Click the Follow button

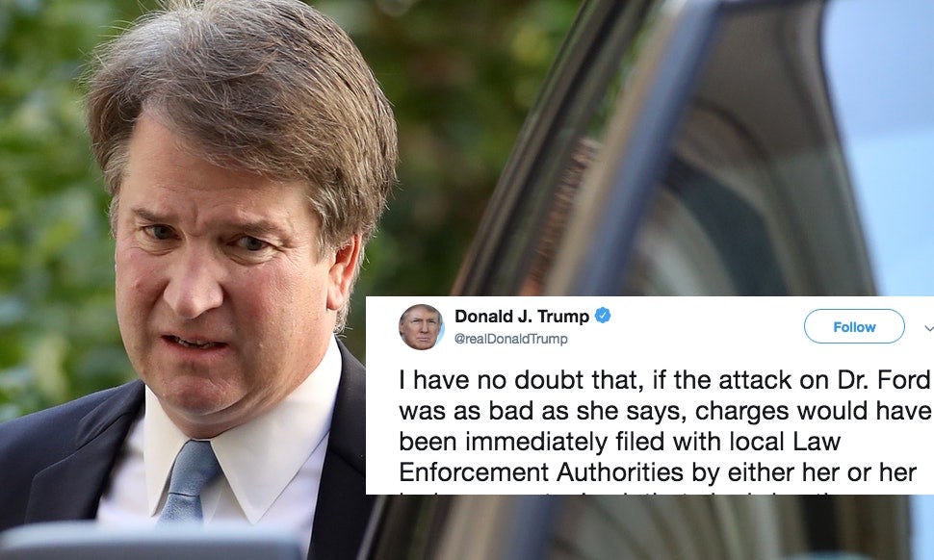853,327
